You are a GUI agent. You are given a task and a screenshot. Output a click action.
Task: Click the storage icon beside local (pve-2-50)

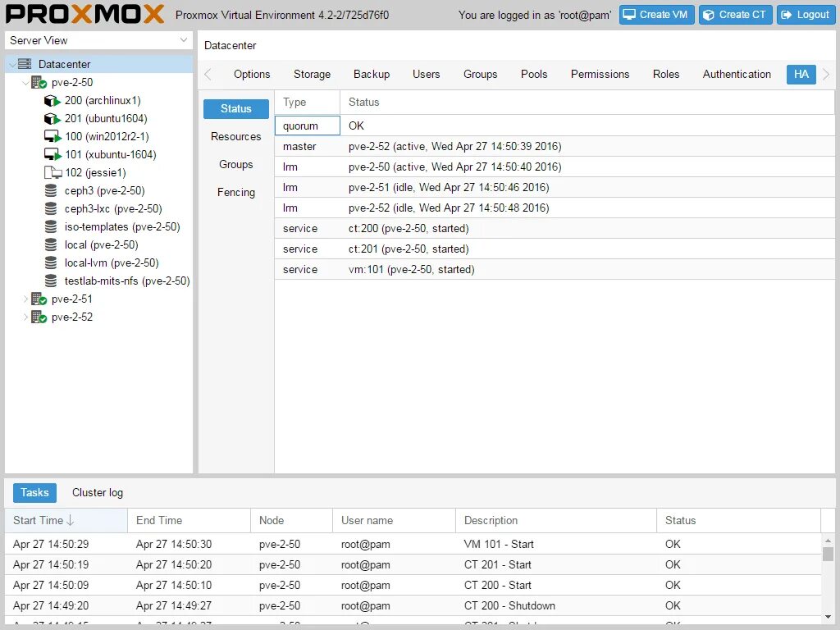click(x=51, y=244)
